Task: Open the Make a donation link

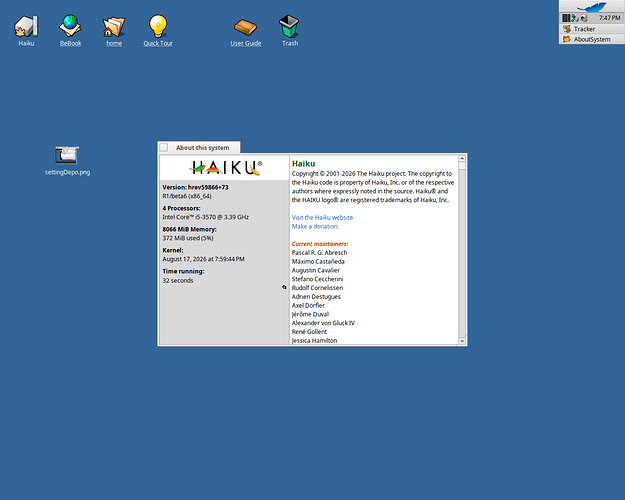Action: pyautogui.click(x=314, y=226)
